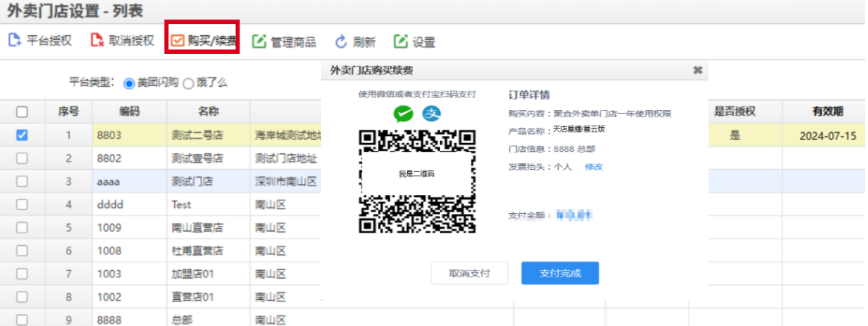
Task: Click the 1003 code cell
Action: pyautogui.click(x=129, y=274)
